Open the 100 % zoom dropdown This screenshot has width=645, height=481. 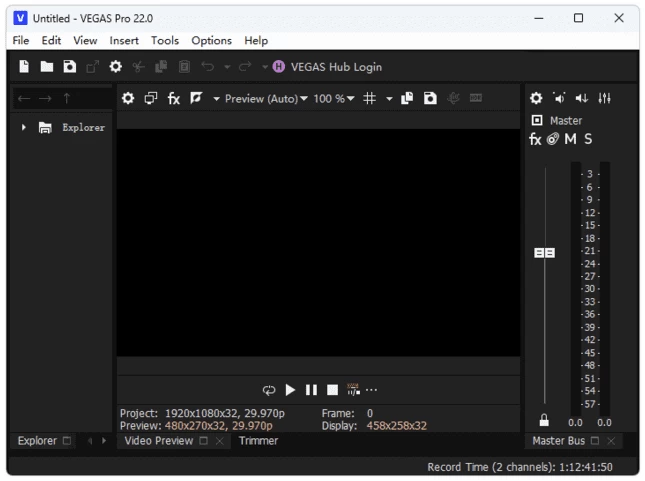(334, 98)
